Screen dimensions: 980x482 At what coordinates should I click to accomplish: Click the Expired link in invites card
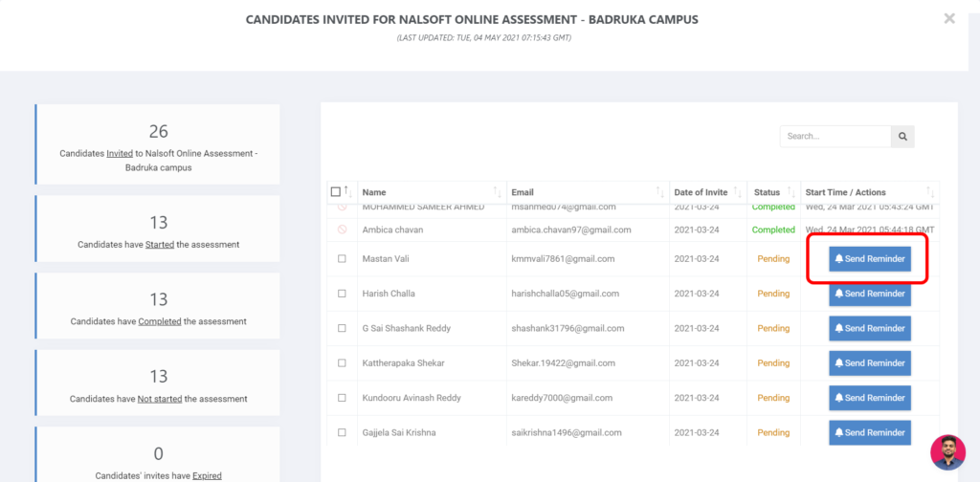pos(207,475)
